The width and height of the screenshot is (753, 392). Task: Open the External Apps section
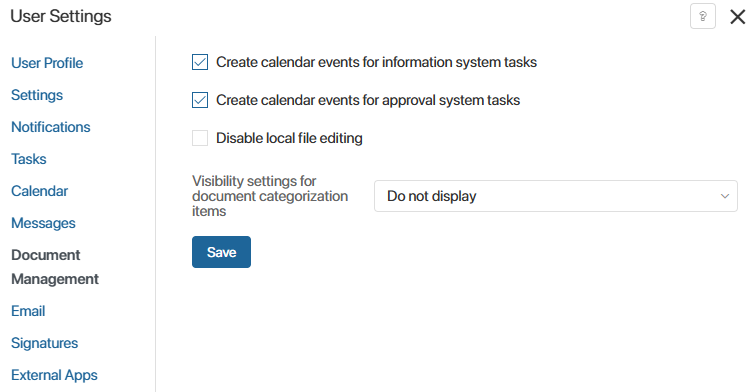pos(54,375)
